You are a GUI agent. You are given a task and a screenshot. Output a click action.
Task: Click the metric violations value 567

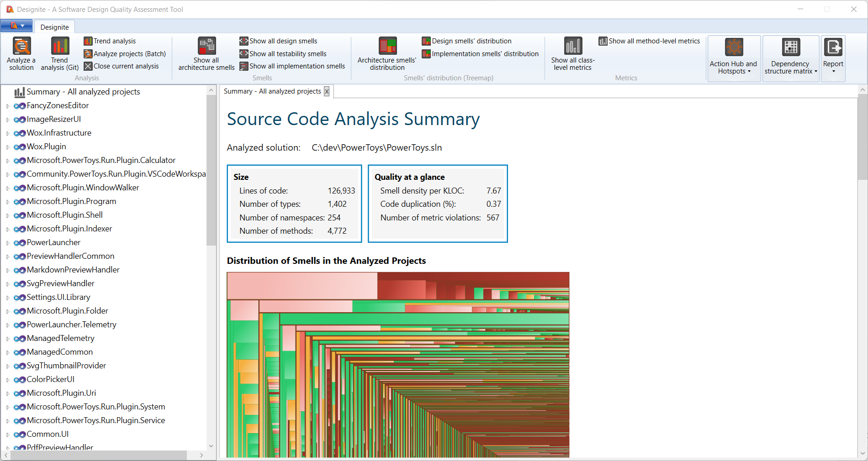pos(493,218)
